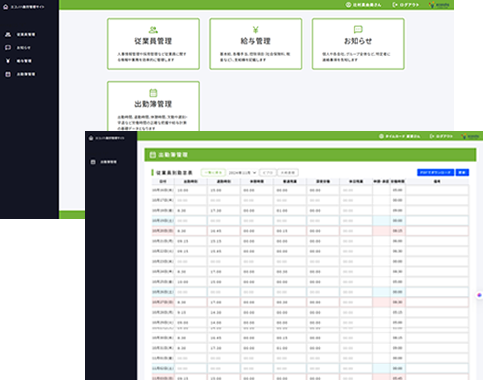
Task: Click the empty clock-in field in 10月17日 row
Action: (x=191, y=200)
